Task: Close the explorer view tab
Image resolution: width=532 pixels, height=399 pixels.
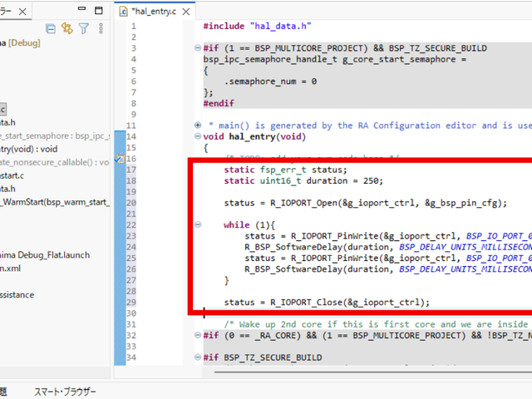Action: click(x=22, y=12)
